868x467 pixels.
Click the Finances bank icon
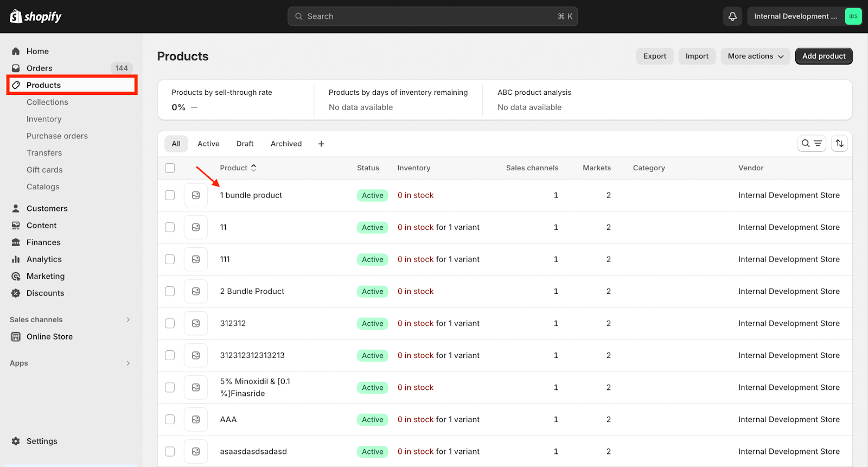pos(16,242)
